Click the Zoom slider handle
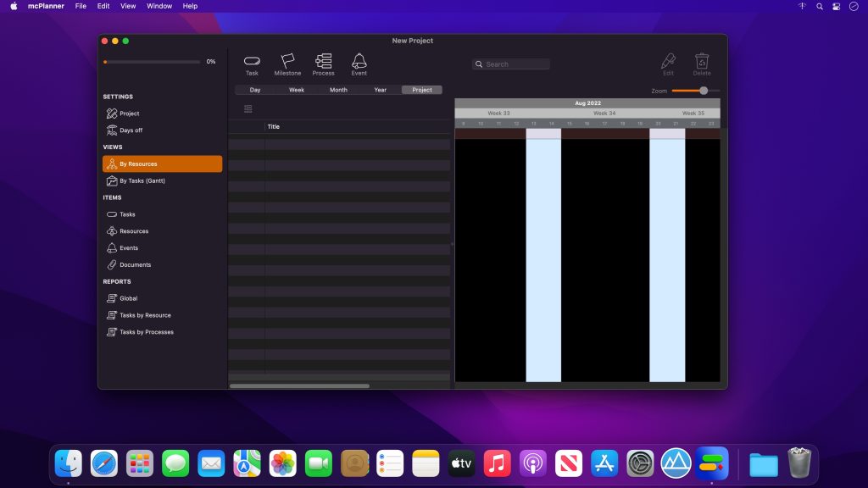Viewport: 868px width, 488px height. coord(704,91)
